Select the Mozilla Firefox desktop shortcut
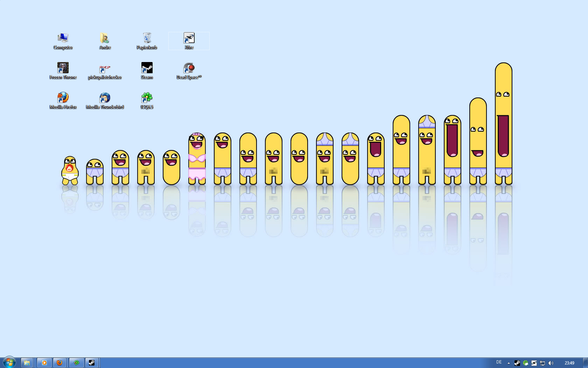This screenshot has height=368, width=588. pos(63,101)
